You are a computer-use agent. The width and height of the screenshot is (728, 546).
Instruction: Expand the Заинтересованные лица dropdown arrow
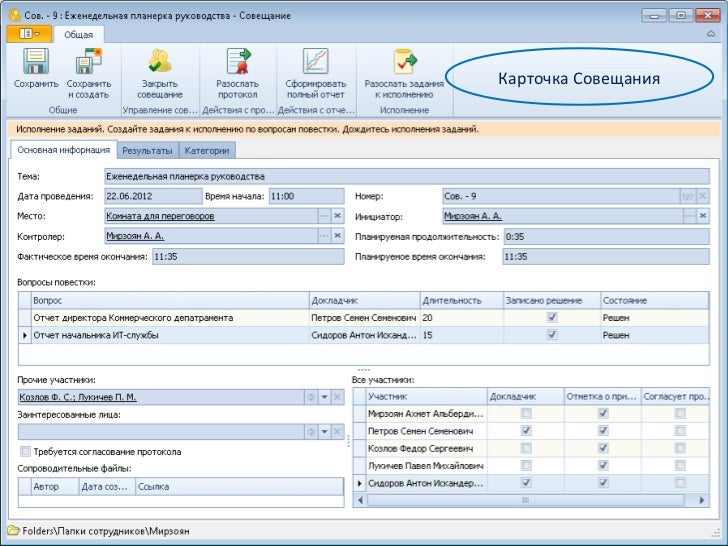point(324,432)
